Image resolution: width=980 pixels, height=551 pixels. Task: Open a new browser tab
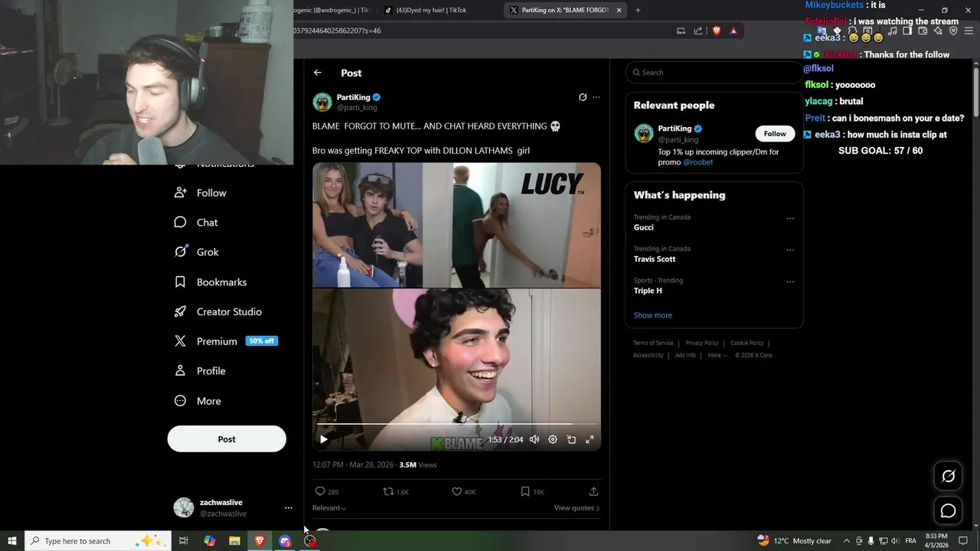[638, 10]
